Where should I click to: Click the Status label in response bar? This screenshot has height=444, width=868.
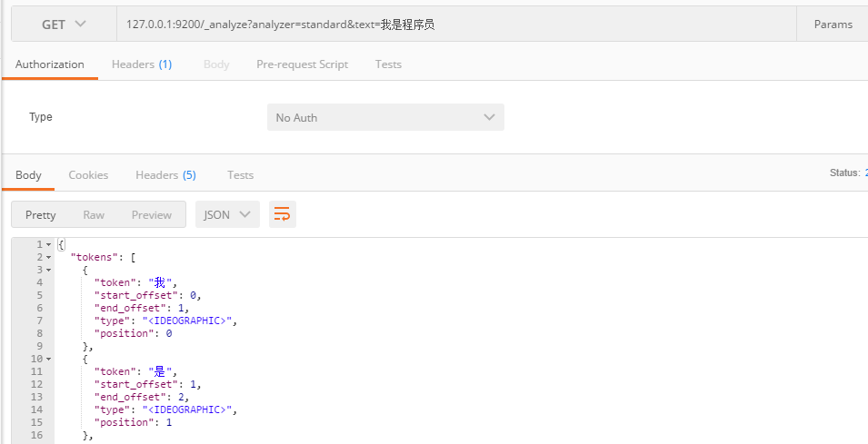pos(844,173)
